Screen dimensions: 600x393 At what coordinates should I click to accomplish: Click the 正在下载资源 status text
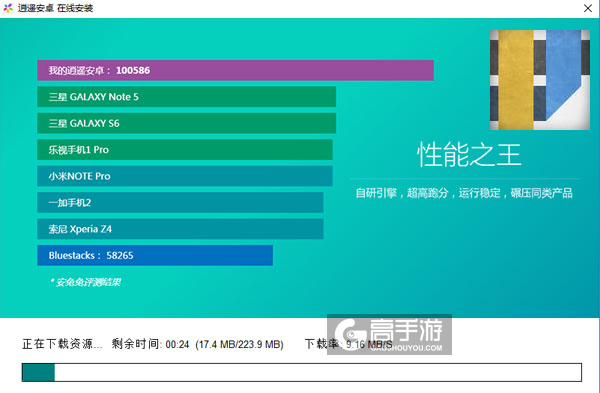[62, 344]
